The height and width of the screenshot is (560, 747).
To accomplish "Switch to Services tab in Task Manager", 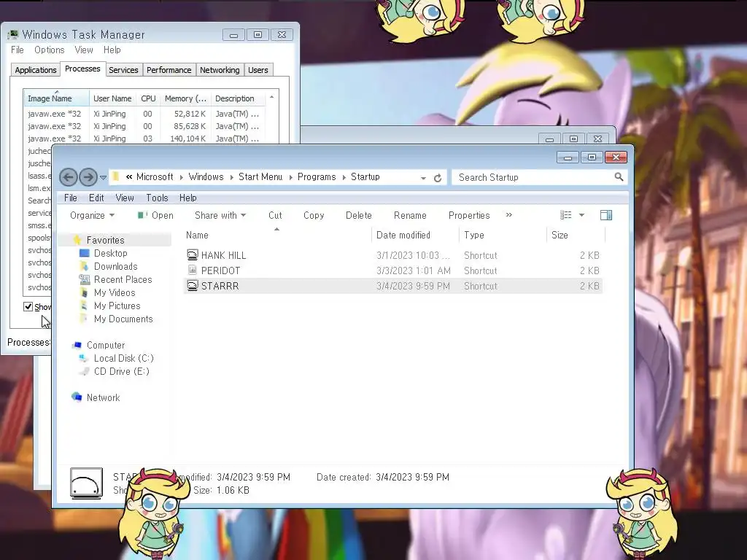I will pyautogui.click(x=123, y=70).
